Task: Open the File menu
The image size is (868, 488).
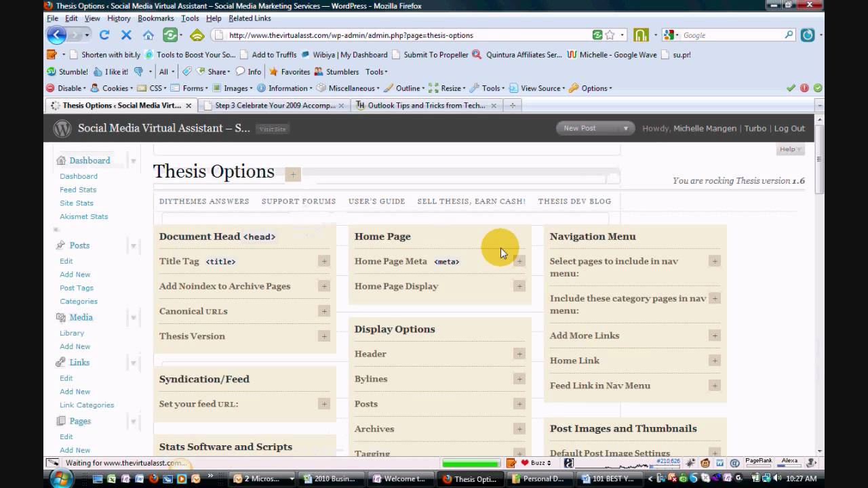Action: 52,18
